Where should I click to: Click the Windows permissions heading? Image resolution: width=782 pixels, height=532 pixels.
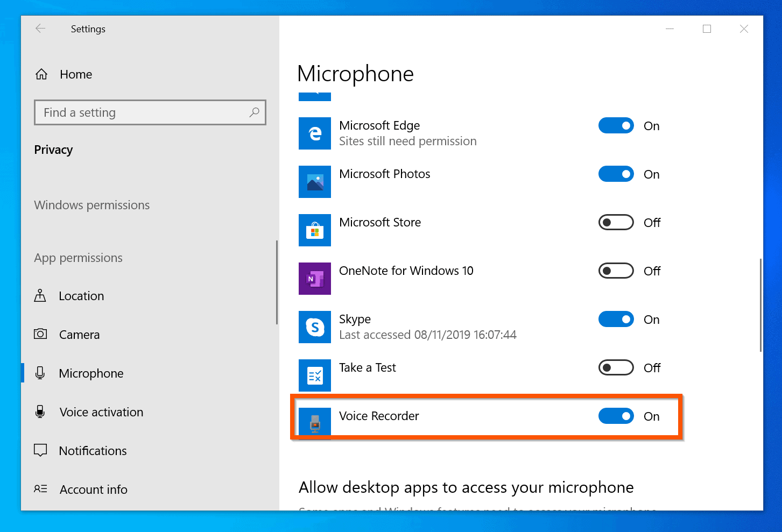[92, 205]
